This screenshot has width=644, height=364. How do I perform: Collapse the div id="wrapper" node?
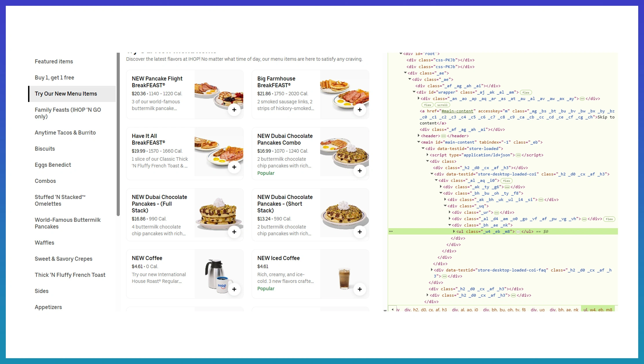click(x=414, y=92)
